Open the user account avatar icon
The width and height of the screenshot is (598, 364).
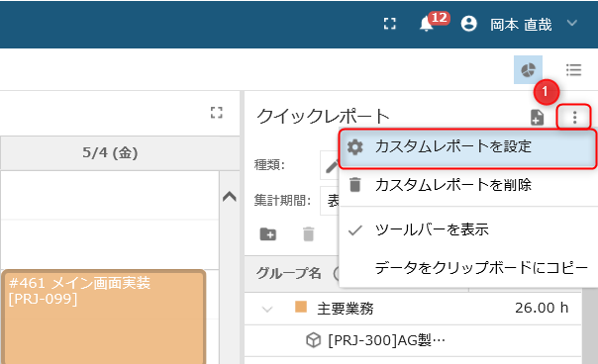point(468,24)
